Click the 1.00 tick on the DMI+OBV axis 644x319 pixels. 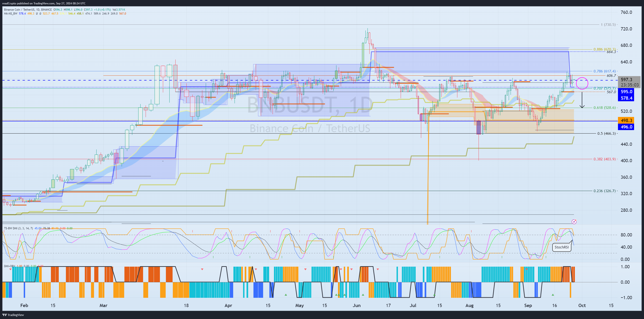(x=625, y=267)
